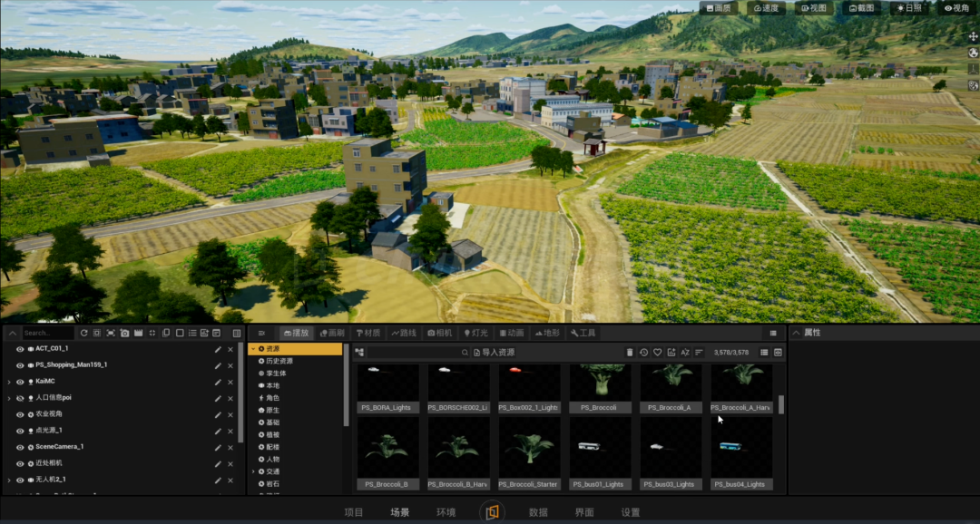Click the asset grid vertical scrollbar

tap(780, 404)
